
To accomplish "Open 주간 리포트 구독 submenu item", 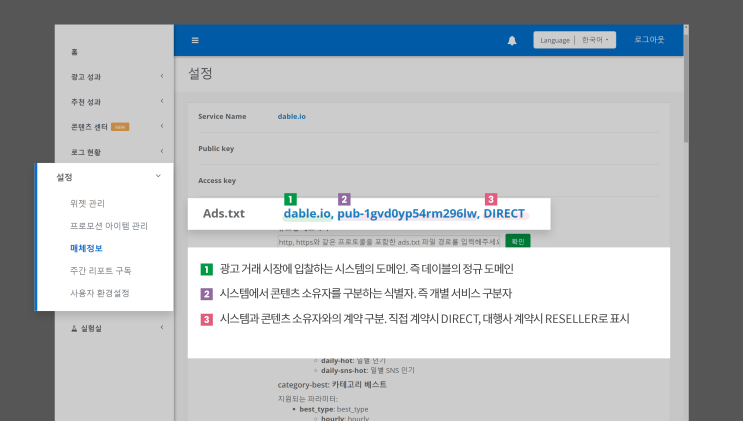I will 100,270.
